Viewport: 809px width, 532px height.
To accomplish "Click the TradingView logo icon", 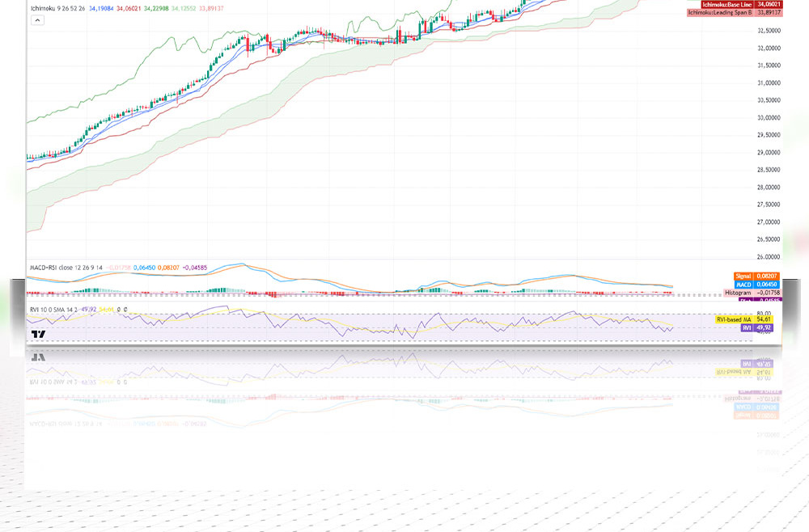I will pos(38,334).
